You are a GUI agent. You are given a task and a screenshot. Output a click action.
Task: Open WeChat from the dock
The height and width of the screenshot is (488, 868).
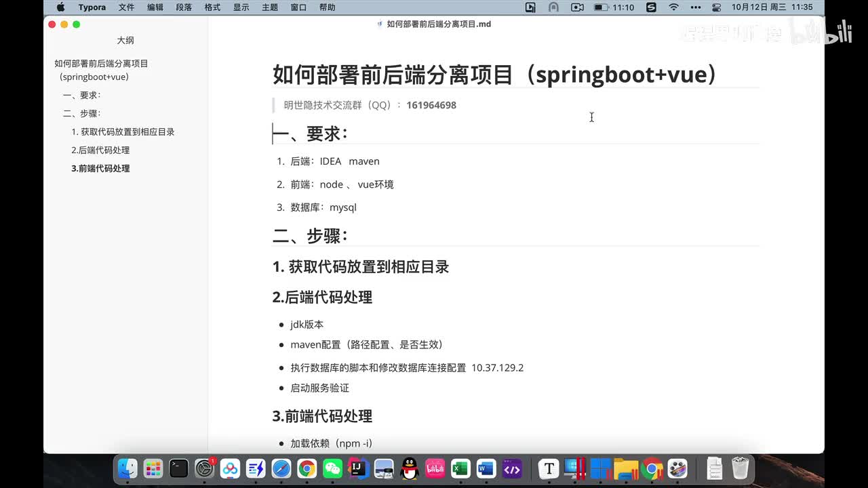tap(333, 468)
